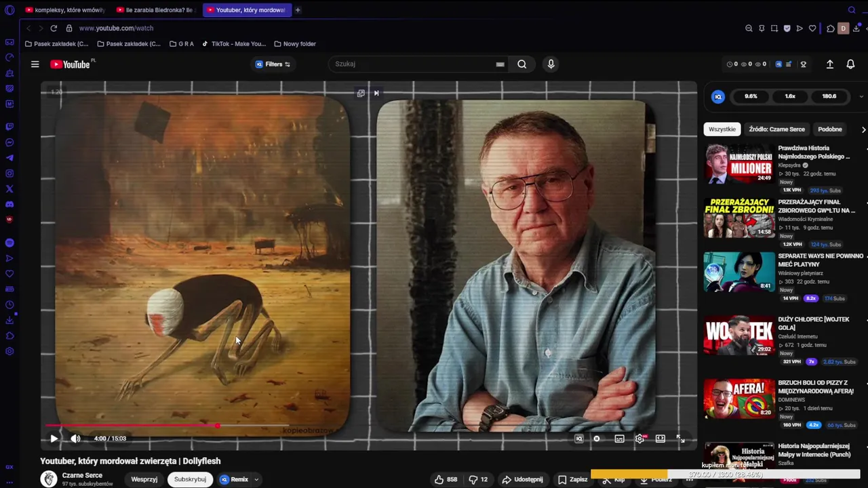The width and height of the screenshot is (868, 488).
Task: Open X (Twitter) in the sidebar
Action: pos(9,189)
